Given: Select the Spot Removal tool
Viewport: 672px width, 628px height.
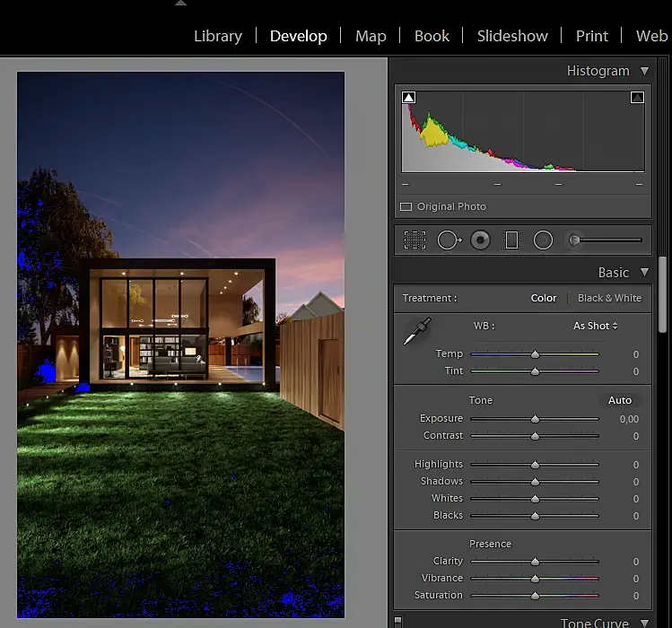Looking at the screenshot, I should point(449,240).
